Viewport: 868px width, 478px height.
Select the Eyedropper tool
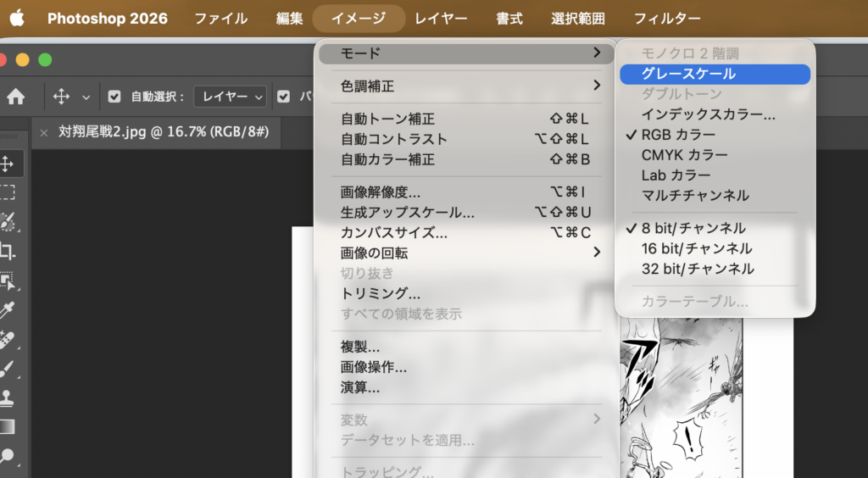click(8, 309)
